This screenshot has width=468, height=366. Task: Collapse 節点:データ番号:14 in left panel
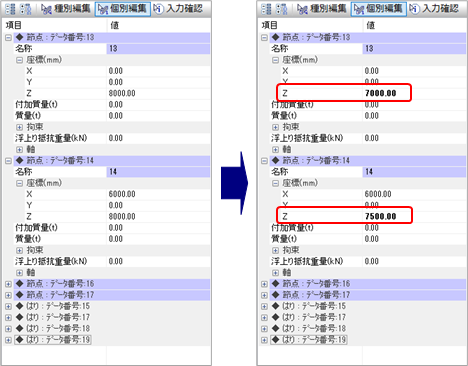[8, 161]
